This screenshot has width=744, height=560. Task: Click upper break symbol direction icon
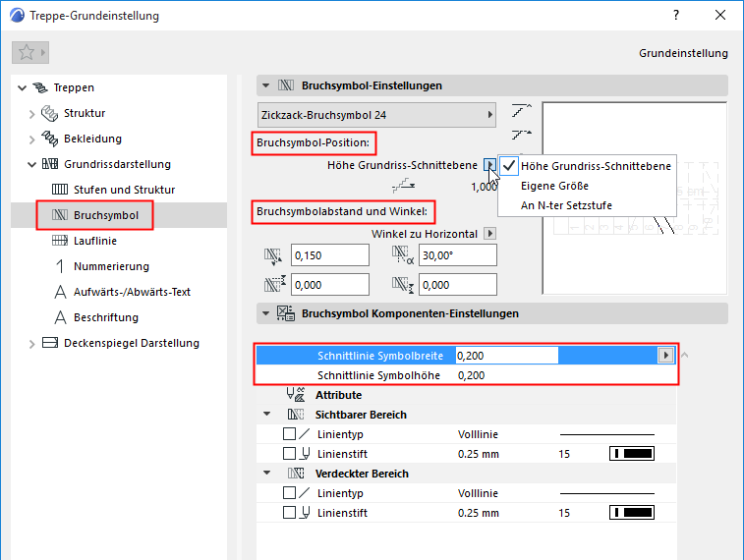click(x=522, y=110)
